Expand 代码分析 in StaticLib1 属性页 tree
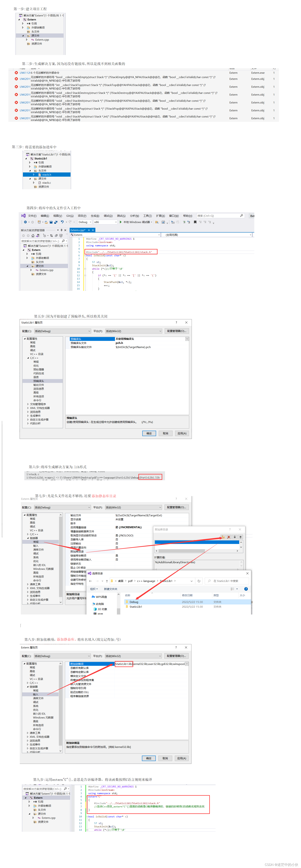The image size is (301, 868). tap(28, 423)
